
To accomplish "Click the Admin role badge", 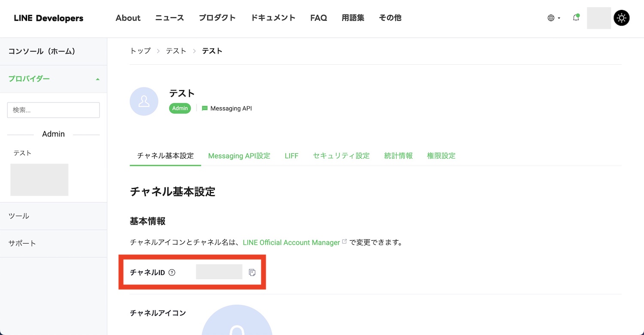I will 180,108.
